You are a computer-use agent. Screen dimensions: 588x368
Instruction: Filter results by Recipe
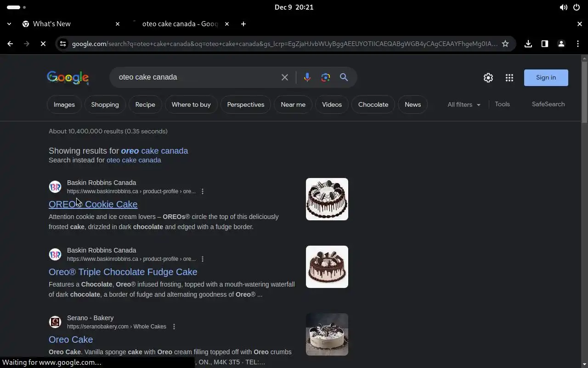coord(145,104)
